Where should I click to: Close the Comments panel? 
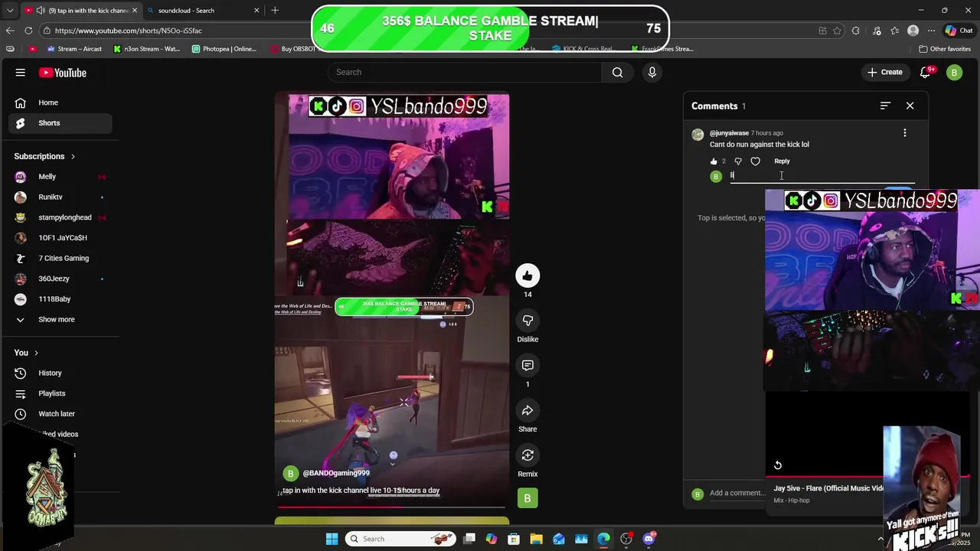pyautogui.click(x=910, y=106)
